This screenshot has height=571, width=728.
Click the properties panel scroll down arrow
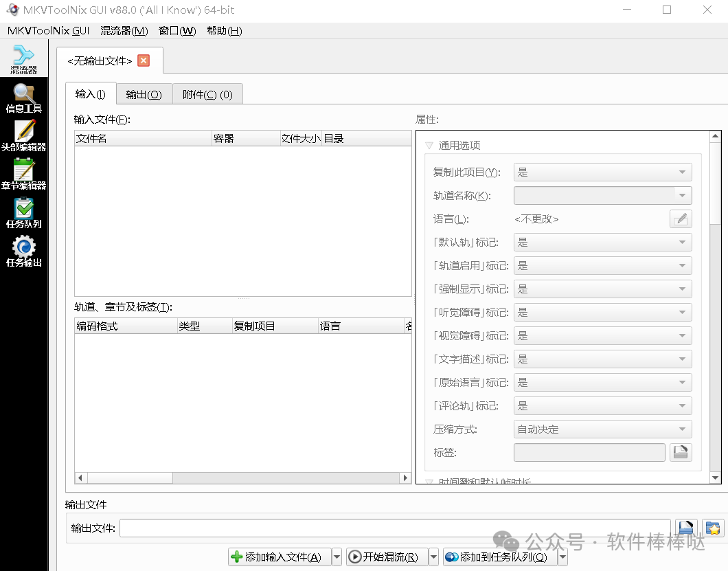point(715,478)
